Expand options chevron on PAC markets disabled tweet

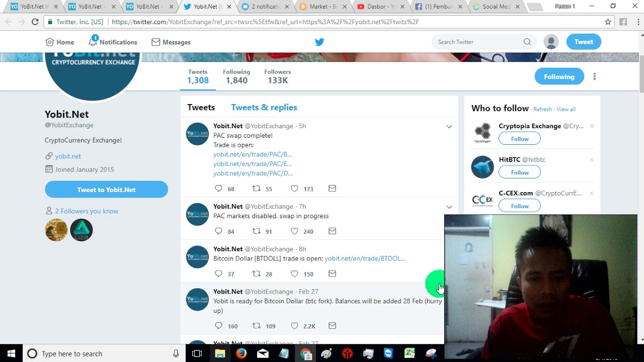click(449, 207)
